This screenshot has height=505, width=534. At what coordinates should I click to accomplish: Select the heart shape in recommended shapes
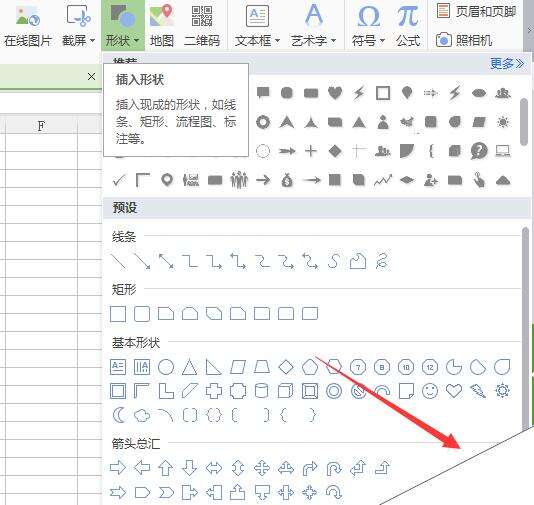click(335, 93)
